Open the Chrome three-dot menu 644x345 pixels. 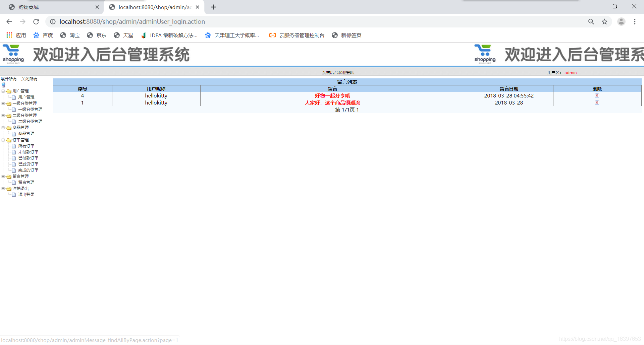click(x=635, y=21)
